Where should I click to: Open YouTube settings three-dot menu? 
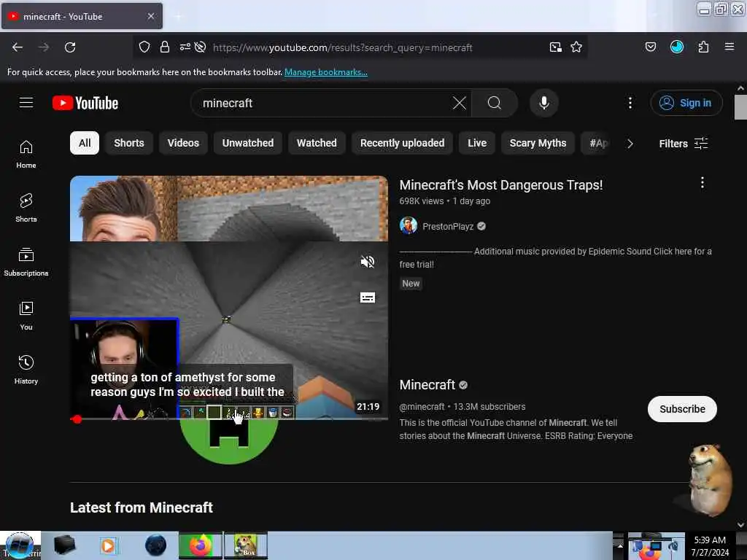[630, 103]
